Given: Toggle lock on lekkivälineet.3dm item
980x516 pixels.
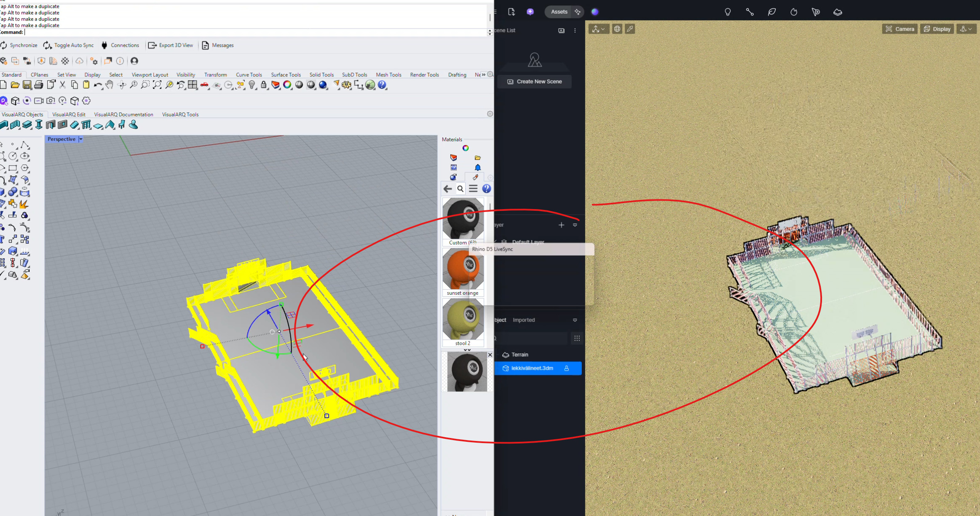Looking at the screenshot, I should (566, 368).
